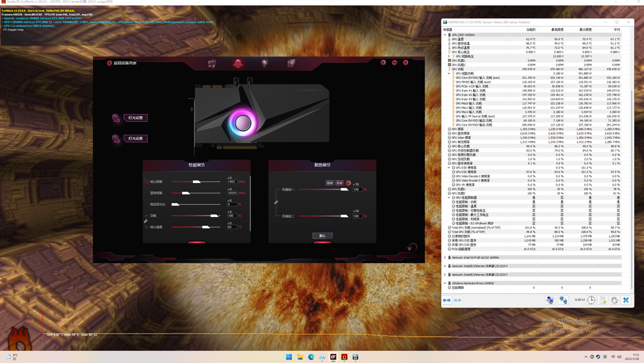Select the red layered performance tab icon

click(x=238, y=64)
